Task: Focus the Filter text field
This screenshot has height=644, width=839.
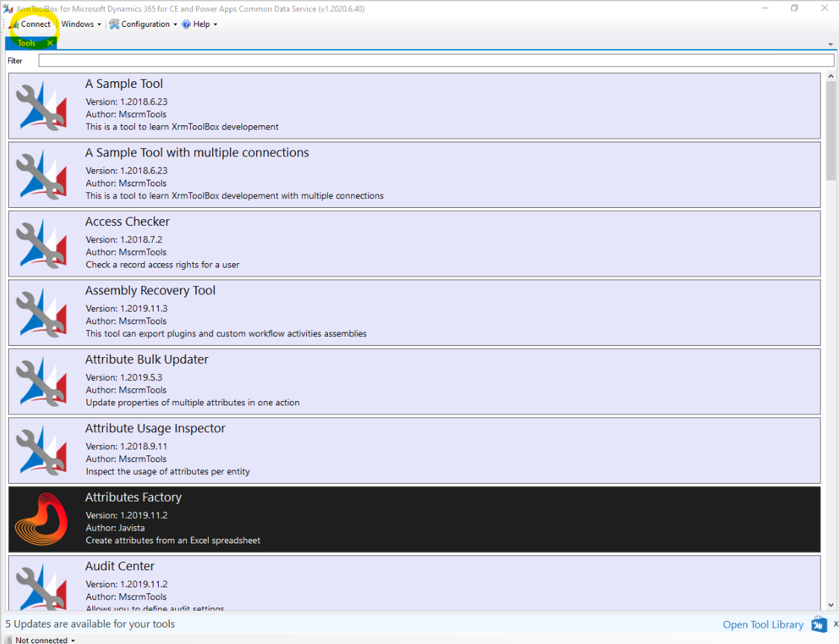Action: (x=436, y=60)
